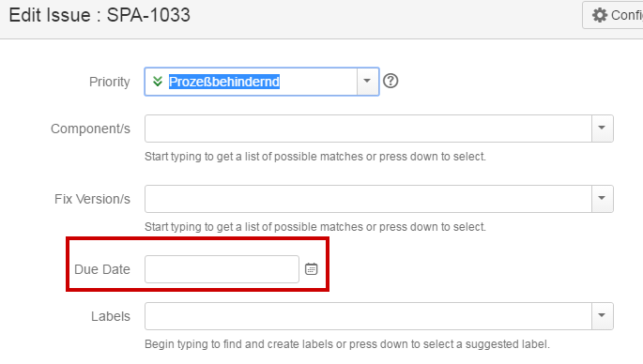Click the Labels field label

coord(111,316)
